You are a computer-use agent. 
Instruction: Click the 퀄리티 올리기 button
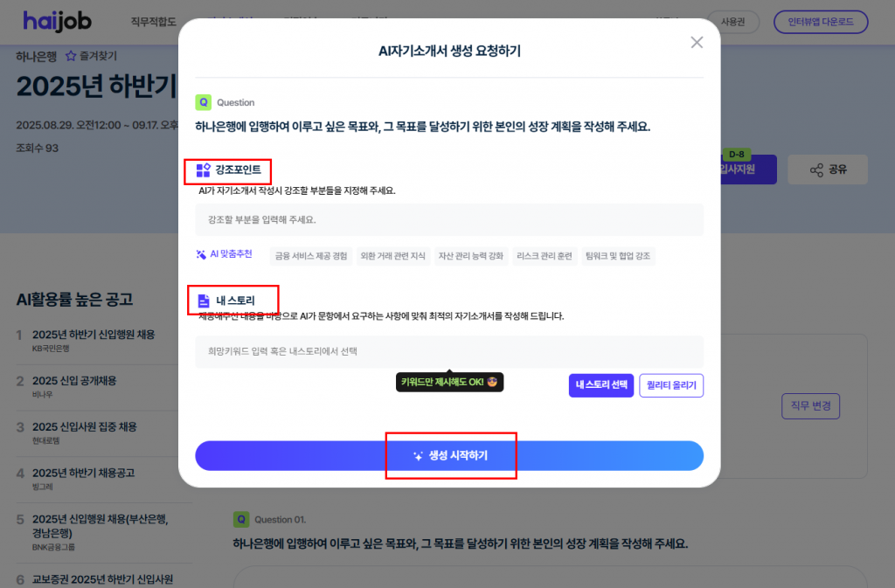(x=671, y=385)
